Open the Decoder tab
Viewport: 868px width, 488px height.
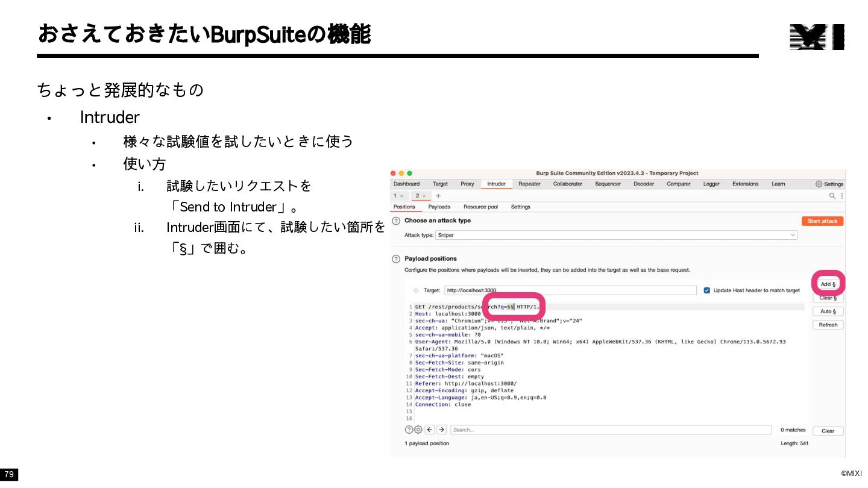[x=644, y=184]
